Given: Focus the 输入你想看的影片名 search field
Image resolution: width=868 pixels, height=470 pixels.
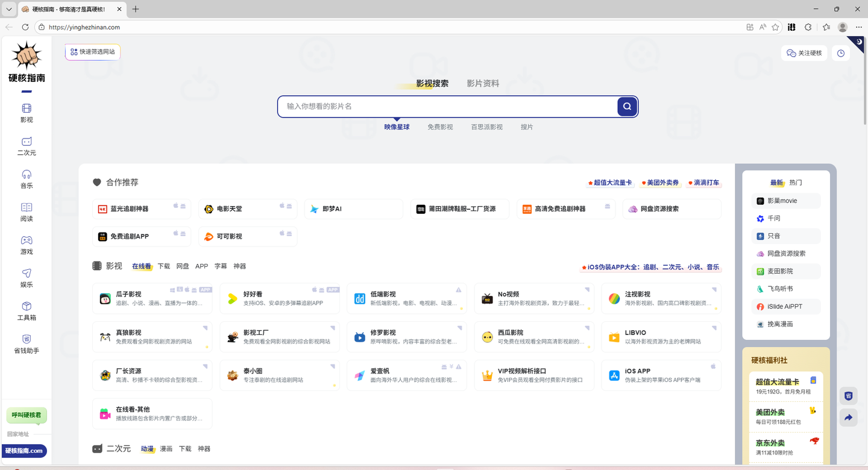Looking at the screenshot, I should (x=447, y=107).
